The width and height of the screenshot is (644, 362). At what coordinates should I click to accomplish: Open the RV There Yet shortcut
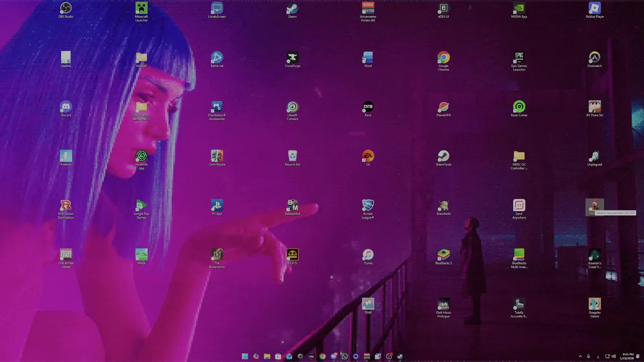click(x=595, y=109)
